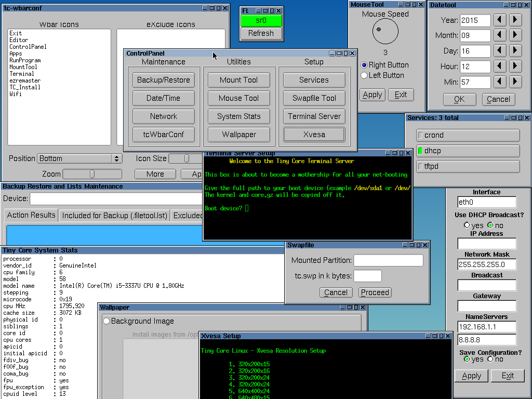Choose "no" for Save Configuration
Screen dimensions: 532x399
pyautogui.click(x=491, y=359)
